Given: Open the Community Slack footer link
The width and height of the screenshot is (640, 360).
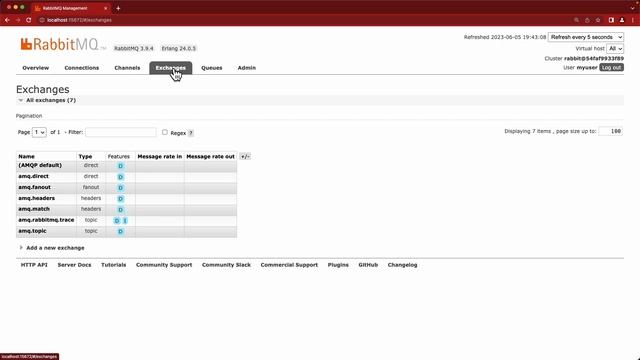Looking at the screenshot, I should click(x=226, y=265).
